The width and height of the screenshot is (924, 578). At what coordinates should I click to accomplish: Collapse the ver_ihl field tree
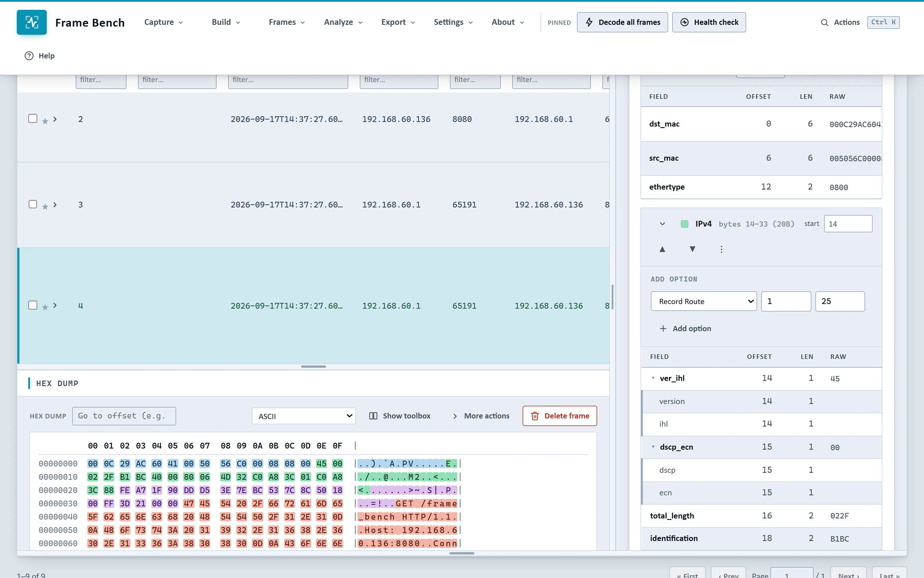click(653, 378)
